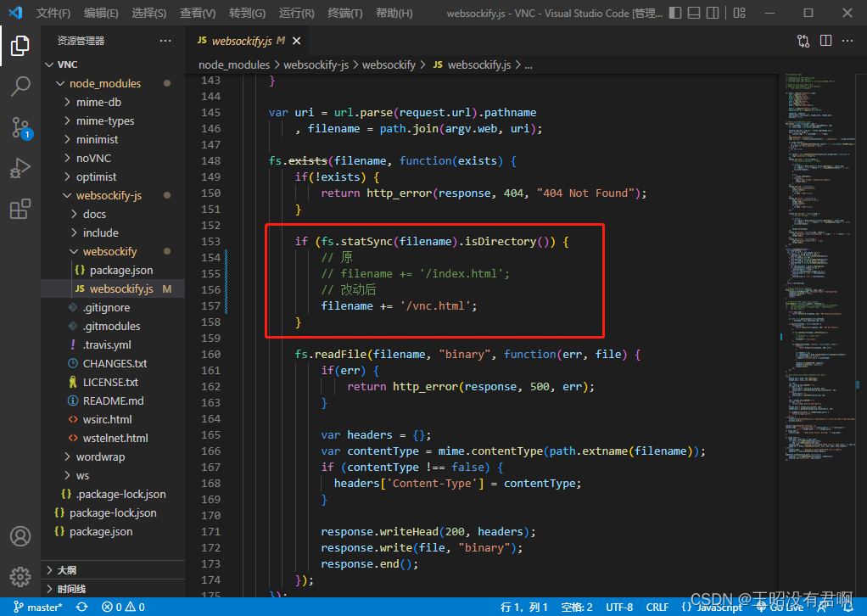Open changes compare icon in editor toolbar
This screenshot has height=616, width=867.
pyautogui.click(x=803, y=41)
